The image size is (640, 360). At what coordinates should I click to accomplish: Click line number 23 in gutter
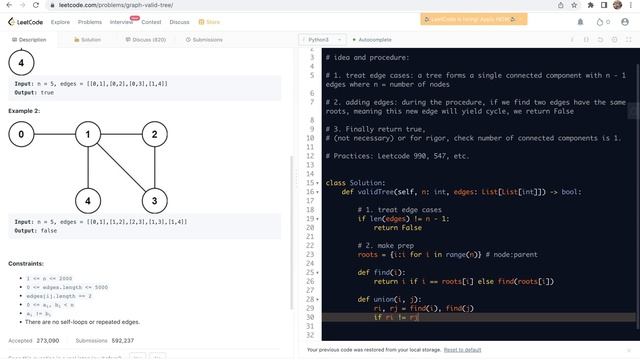point(310,255)
